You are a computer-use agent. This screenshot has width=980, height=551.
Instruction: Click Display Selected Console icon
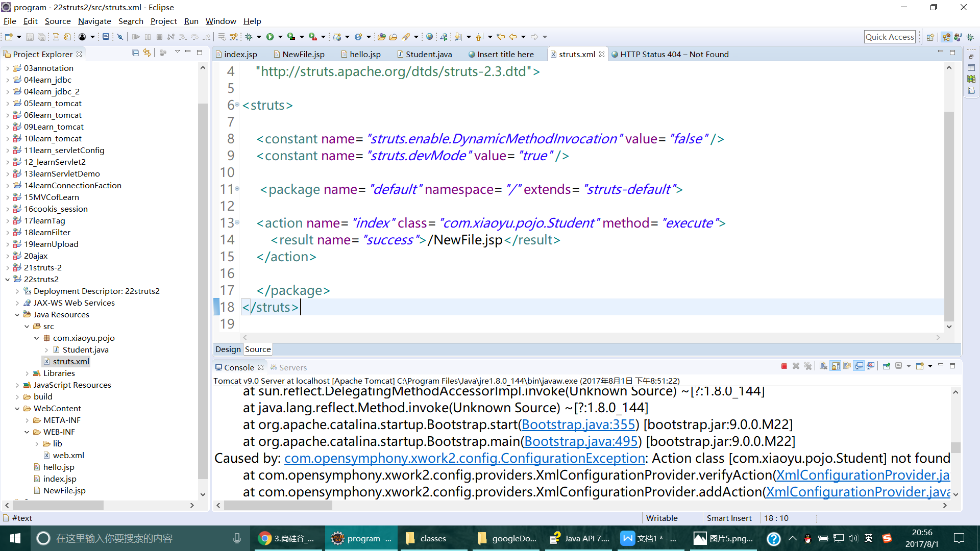click(899, 366)
